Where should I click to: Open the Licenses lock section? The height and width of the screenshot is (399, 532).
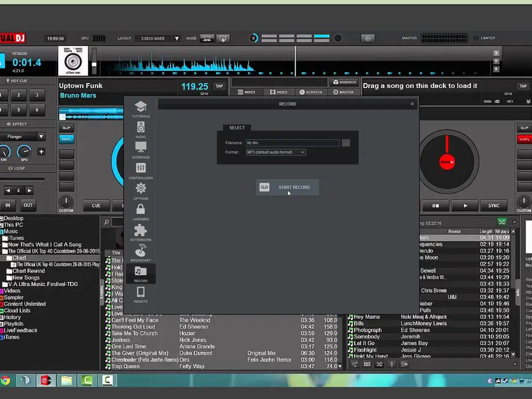tap(140, 212)
